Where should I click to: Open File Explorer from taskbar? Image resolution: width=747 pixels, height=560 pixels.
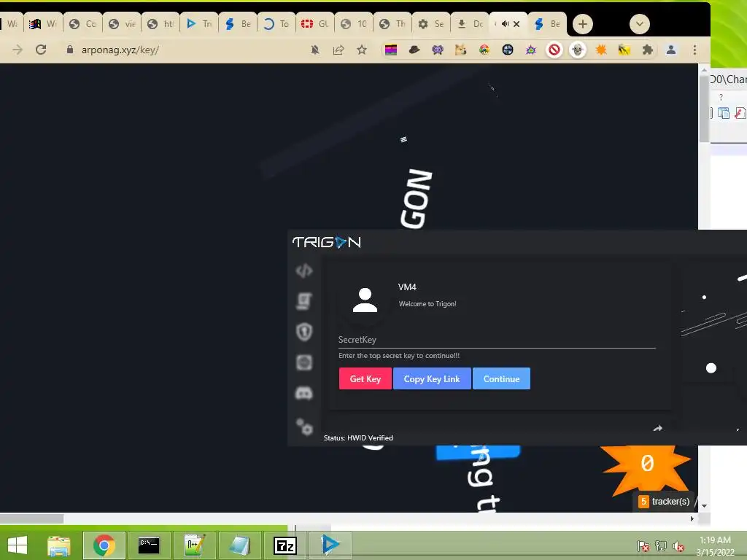58,545
